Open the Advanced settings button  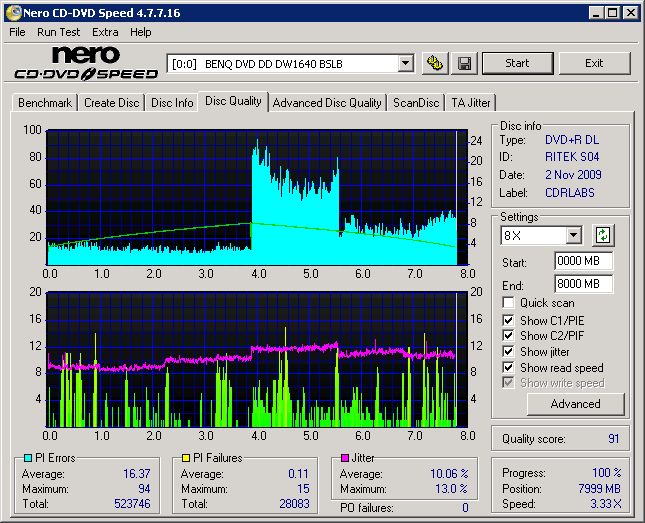click(575, 404)
